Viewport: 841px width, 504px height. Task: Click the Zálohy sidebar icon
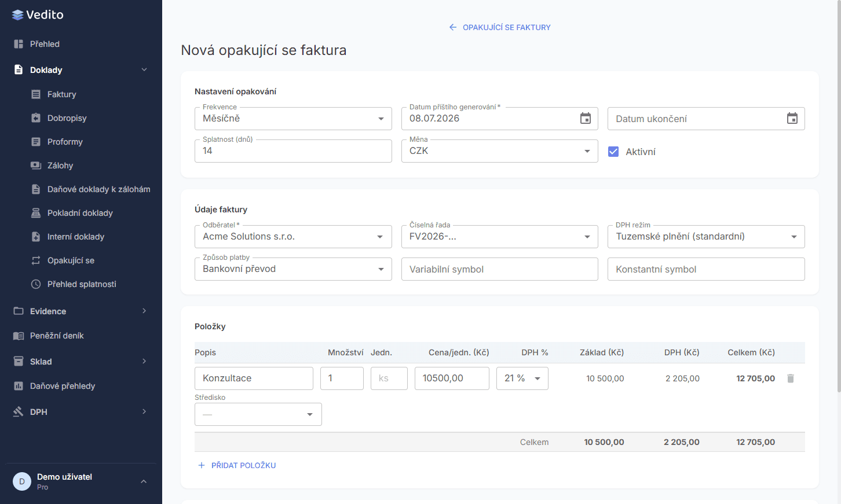[x=36, y=165]
